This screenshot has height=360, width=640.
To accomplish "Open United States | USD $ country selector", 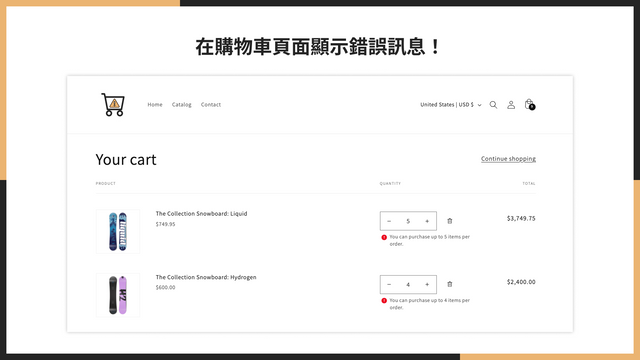I will click(x=451, y=105).
